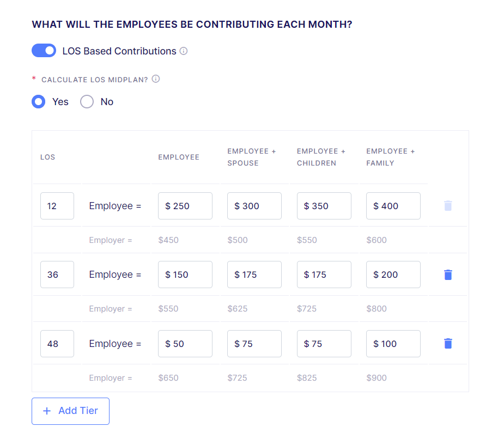The image size is (504, 445).
Task: Add a new contribution tier
Action: pos(70,411)
